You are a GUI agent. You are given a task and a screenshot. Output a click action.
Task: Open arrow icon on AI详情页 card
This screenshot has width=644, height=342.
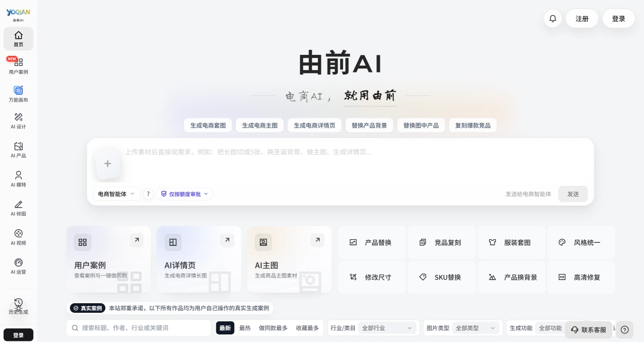[227, 240]
